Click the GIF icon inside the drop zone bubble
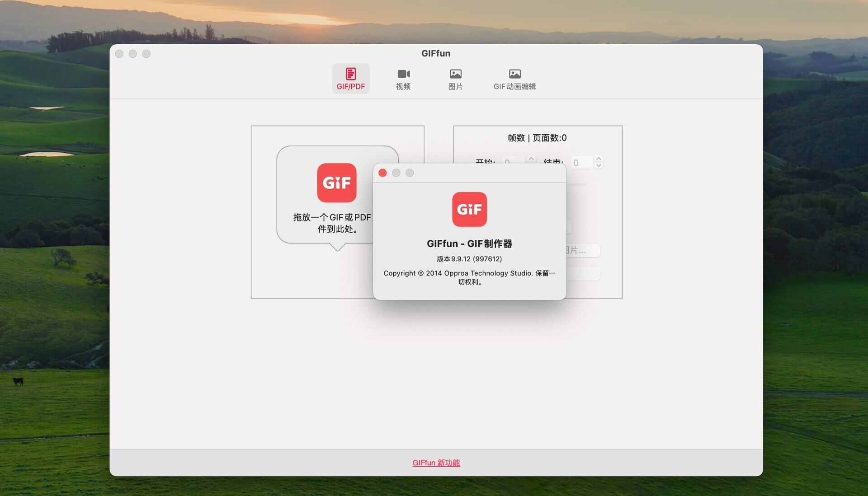This screenshot has height=496, width=868. click(x=337, y=182)
